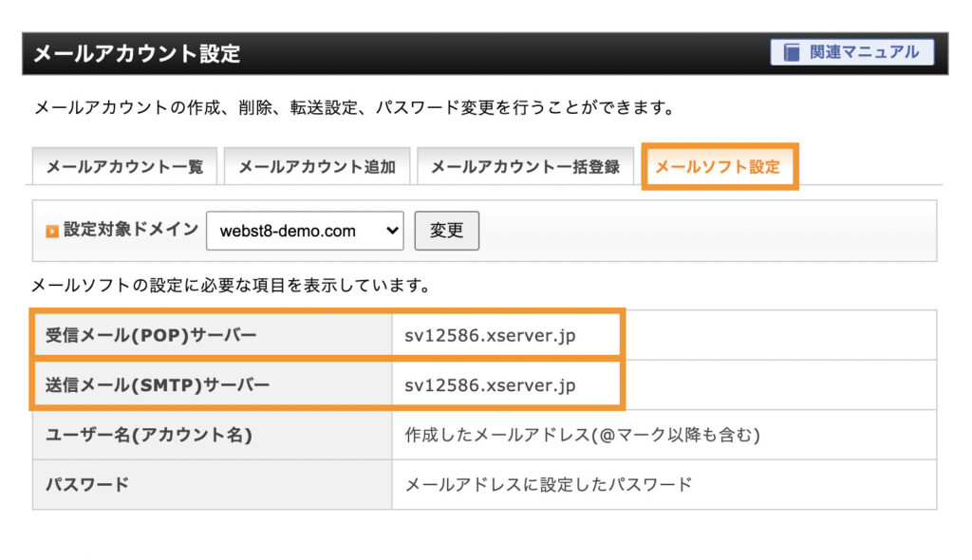The width and height of the screenshot is (972, 560).
Task: Select the メールソフト設定 tab
Action: [x=719, y=167]
